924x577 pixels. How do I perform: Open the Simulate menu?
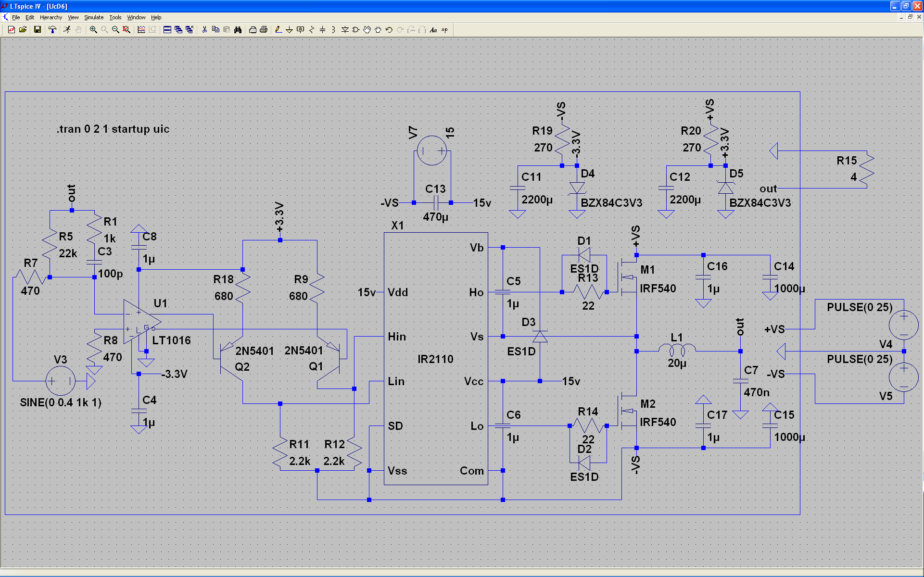tap(94, 17)
